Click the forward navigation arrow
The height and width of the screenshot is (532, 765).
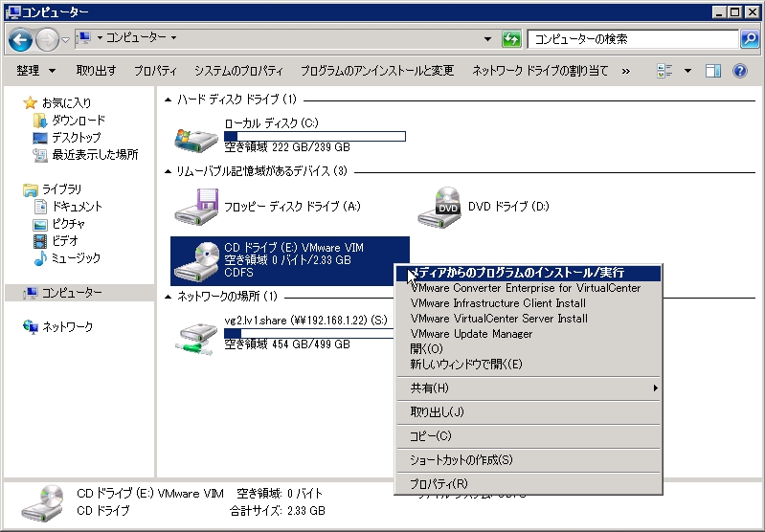click(47, 39)
